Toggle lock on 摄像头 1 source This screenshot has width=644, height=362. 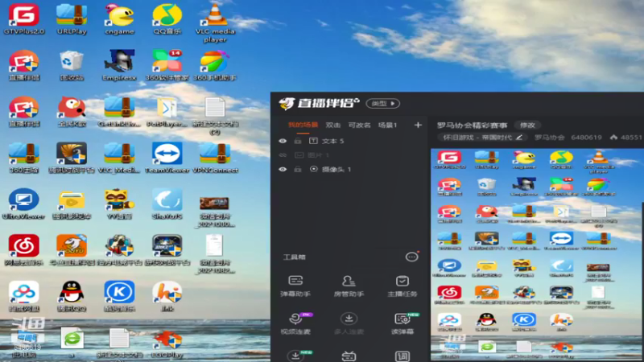tap(298, 169)
